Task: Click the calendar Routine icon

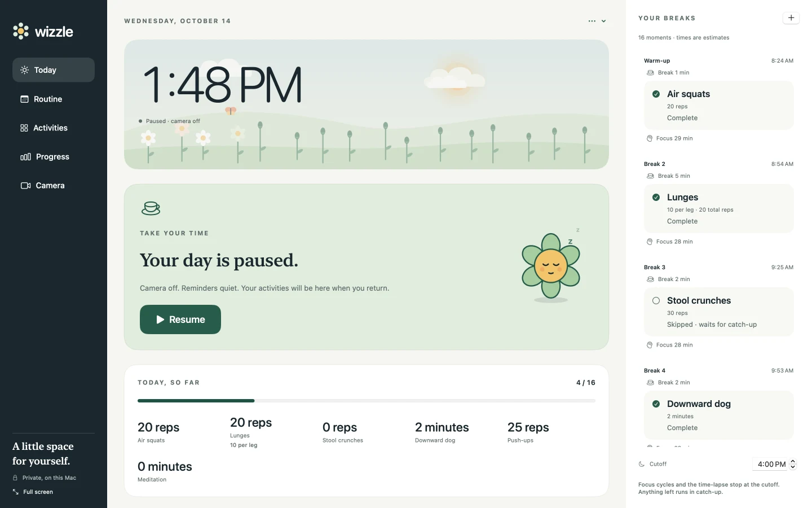Action: (24, 99)
